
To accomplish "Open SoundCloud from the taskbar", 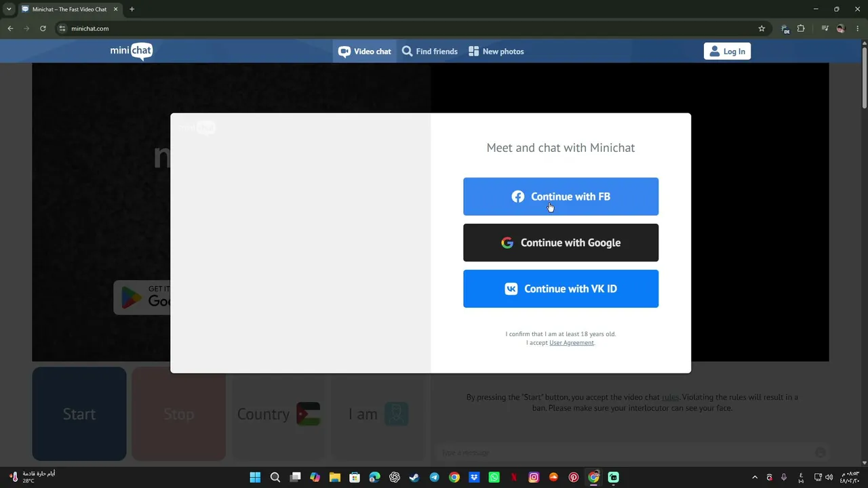I will [553, 477].
